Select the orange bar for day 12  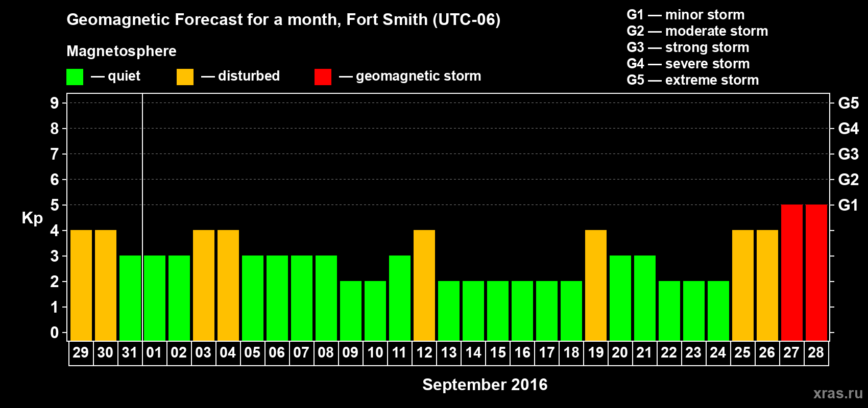pos(424,285)
